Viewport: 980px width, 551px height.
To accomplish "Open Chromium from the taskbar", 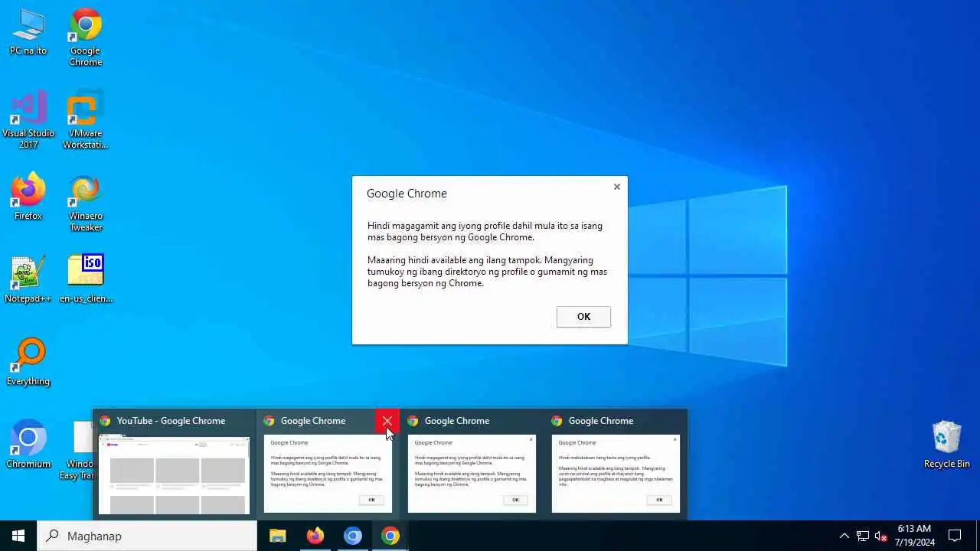I will coord(352,536).
